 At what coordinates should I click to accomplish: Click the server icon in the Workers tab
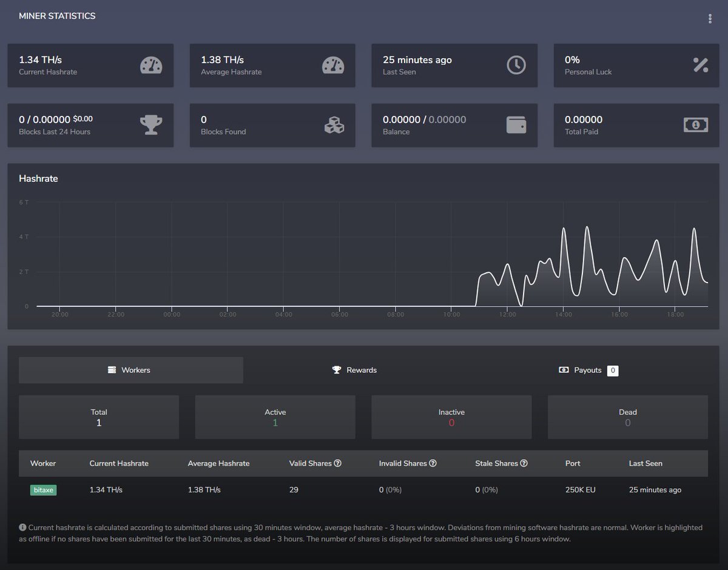coord(112,370)
